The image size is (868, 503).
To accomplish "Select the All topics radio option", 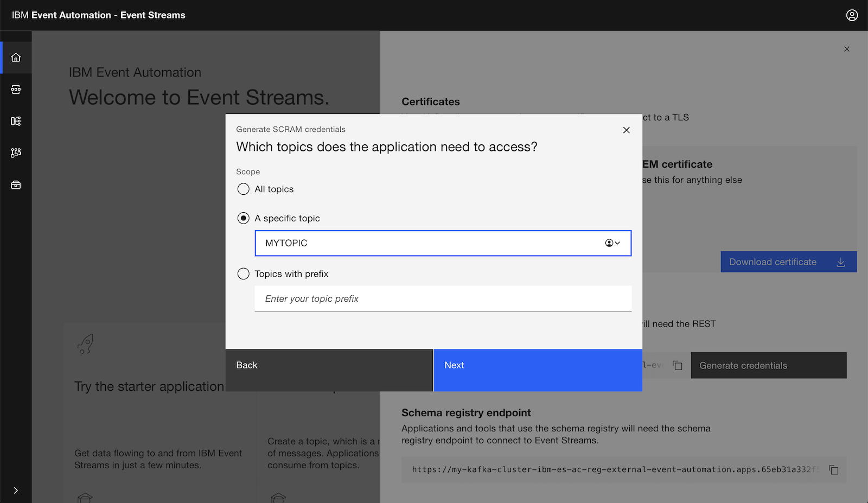I will [x=244, y=189].
